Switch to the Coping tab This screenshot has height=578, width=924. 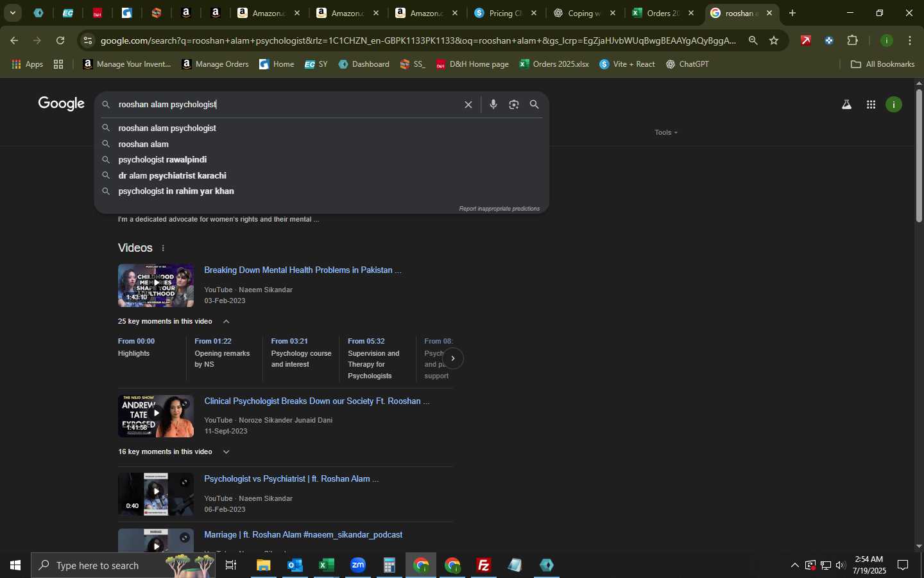(x=584, y=13)
